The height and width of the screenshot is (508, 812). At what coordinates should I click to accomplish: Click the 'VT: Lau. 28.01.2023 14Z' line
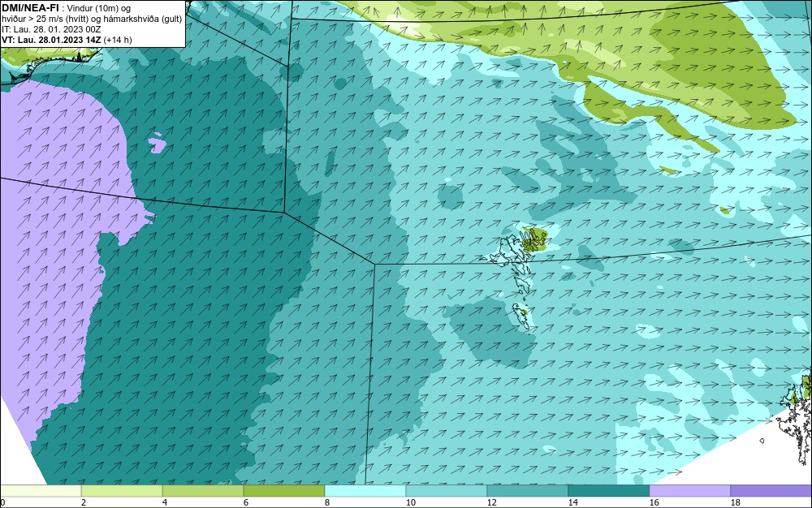pos(67,40)
